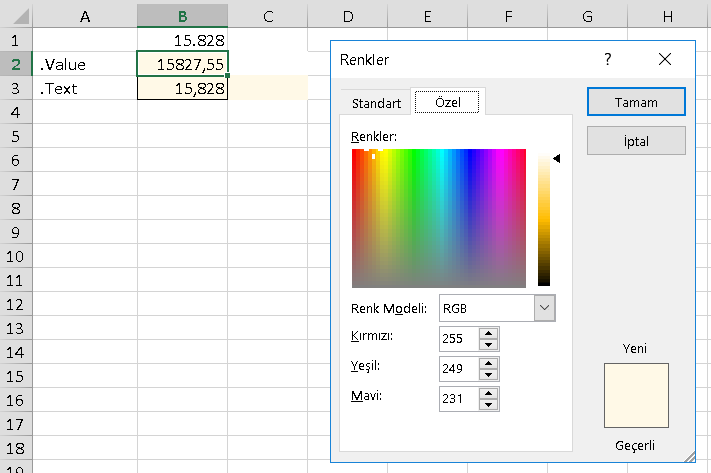Click the dialog resize grip corner

[x=689, y=457]
